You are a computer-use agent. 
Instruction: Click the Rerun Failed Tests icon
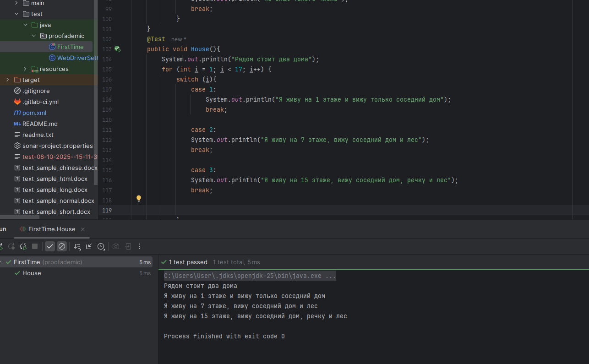pos(11,246)
